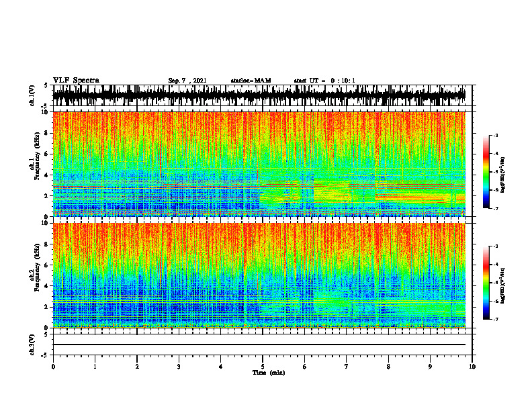Click the "log(PSD)" label beside ch.2 color bar
Viewport: 532px width, 411px height.
tap(504, 285)
